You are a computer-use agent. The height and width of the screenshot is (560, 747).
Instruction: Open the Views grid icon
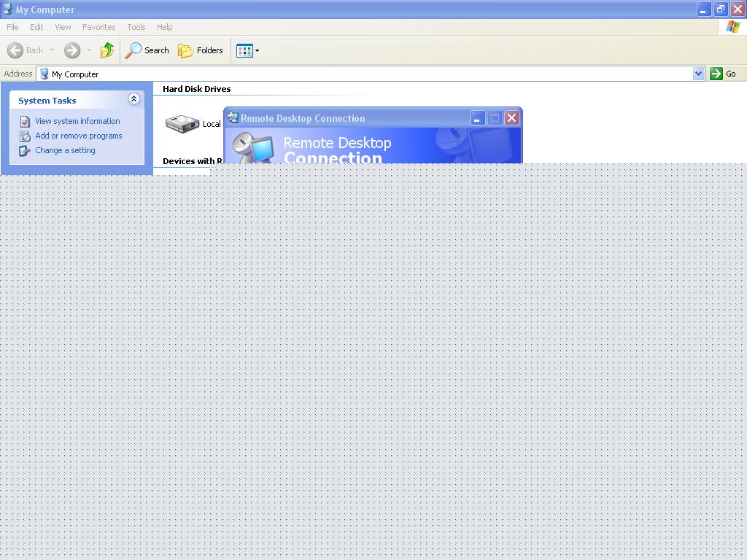[244, 50]
